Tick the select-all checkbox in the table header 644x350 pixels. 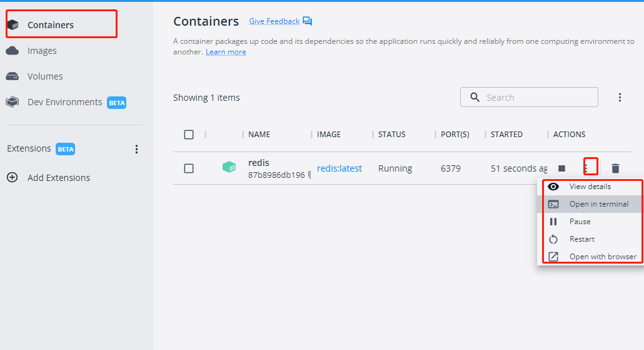coord(189,135)
